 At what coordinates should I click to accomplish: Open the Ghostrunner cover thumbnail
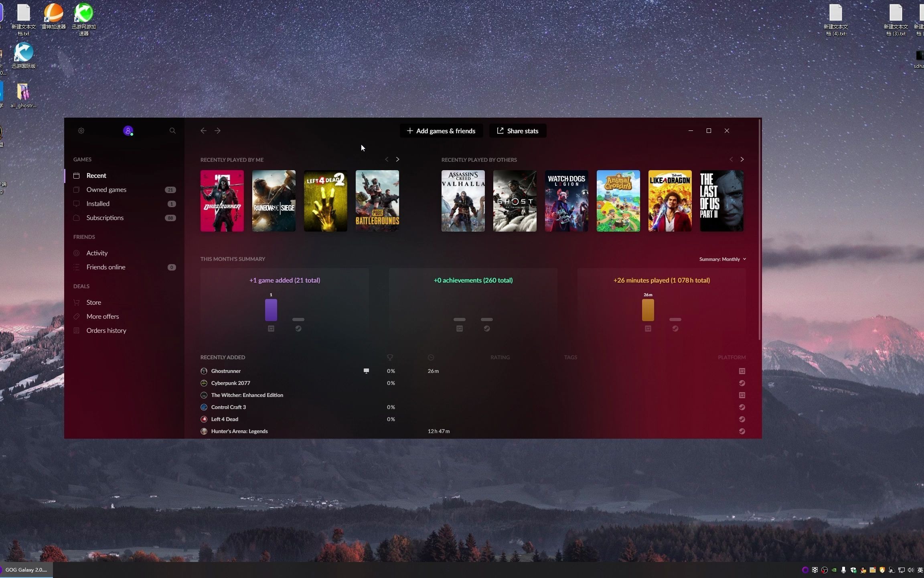222,201
